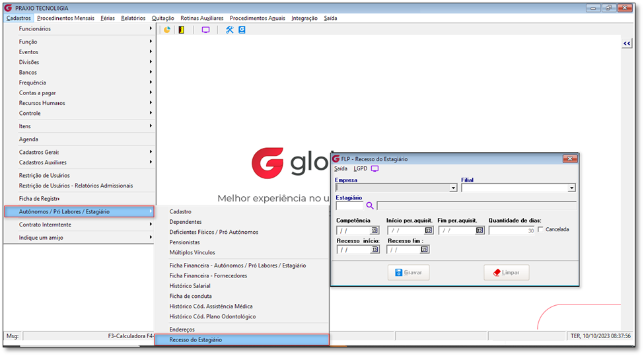The width and height of the screenshot is (644, 356).
Task: Choose Ficha Financeira - Fornecedores
Action: (242, 276)
